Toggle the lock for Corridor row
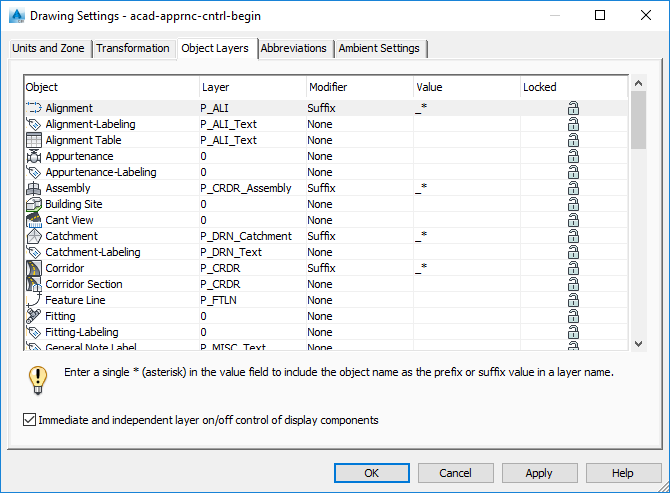Viewport: 670px width, 493px height. coord(573,268)
